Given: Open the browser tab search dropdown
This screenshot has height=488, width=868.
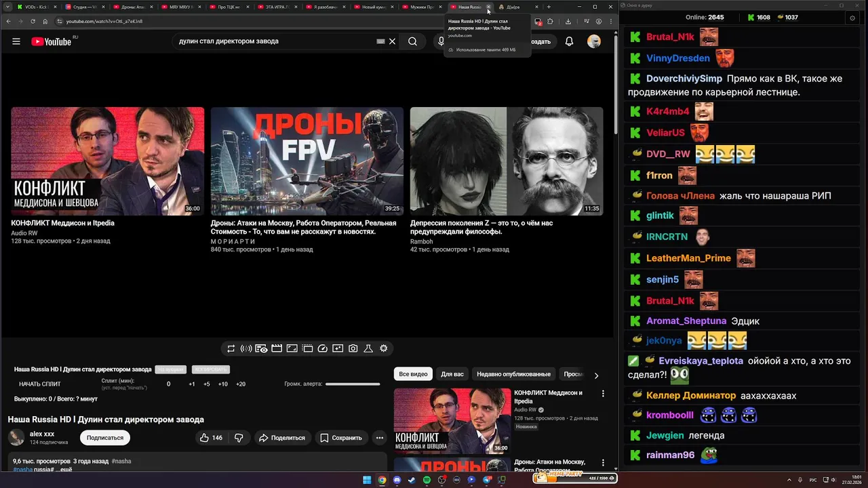Looking at the screenshot, I should coord(7,7).
